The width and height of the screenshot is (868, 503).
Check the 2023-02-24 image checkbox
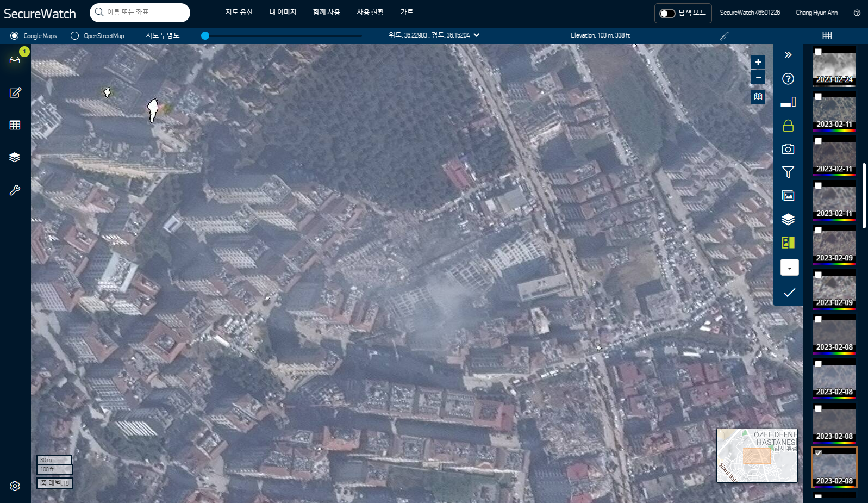tap(818, 52)
